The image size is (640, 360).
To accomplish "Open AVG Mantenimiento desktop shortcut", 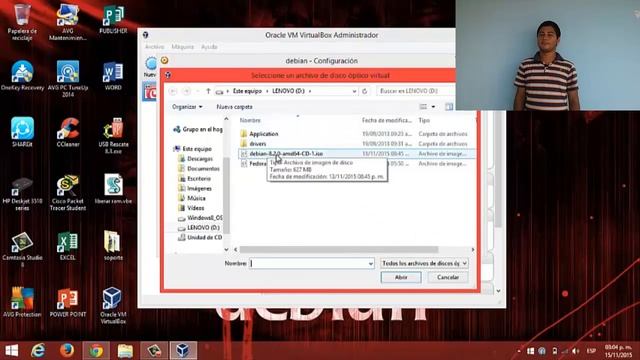I will click(x=68, y=22).
